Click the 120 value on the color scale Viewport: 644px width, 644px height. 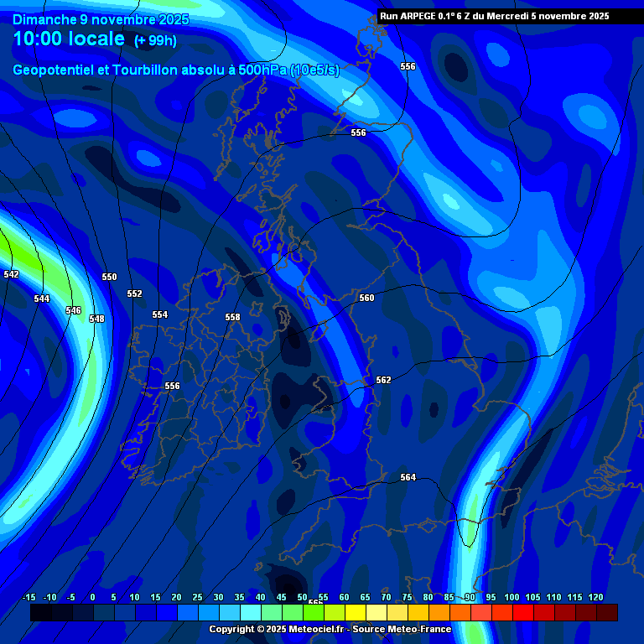point(596,596)
